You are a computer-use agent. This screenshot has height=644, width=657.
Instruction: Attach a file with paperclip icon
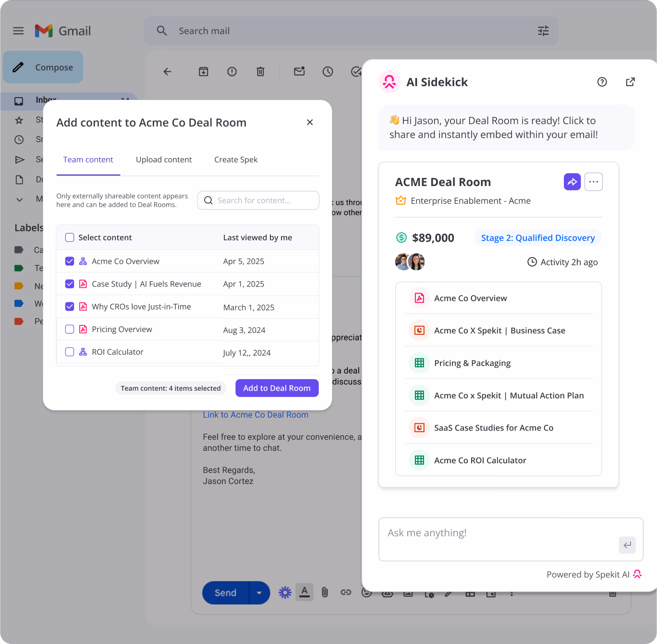[325, 593]
